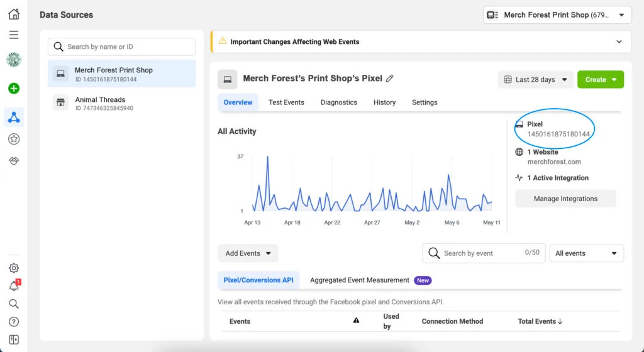Click the 1 Active Integration text
This screenshot has height=352, width=644.
[x=558, y=178]
